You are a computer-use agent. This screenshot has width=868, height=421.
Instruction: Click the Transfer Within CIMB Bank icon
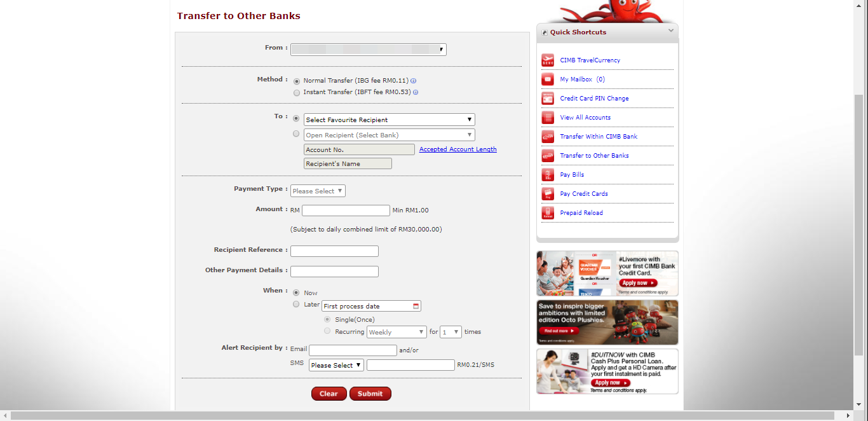click(548, 137)
